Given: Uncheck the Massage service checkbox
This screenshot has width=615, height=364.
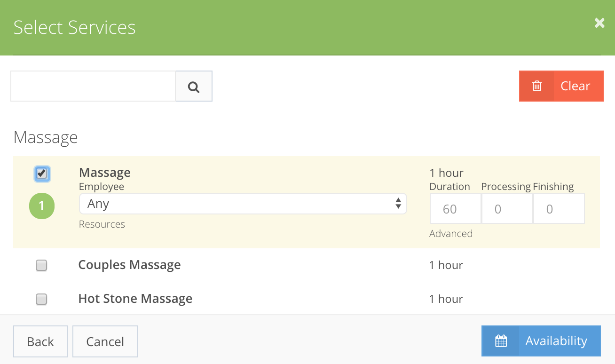Looking at the screenshot, I should pos(42,174).
